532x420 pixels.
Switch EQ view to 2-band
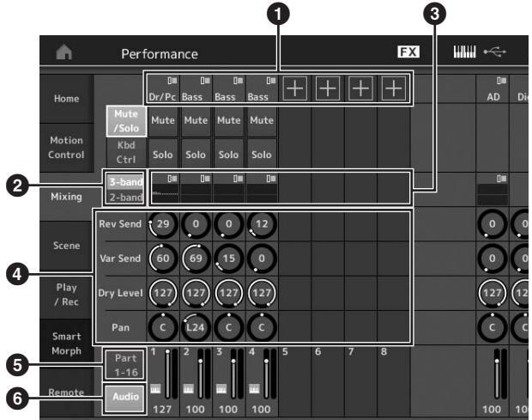(119, 197)
